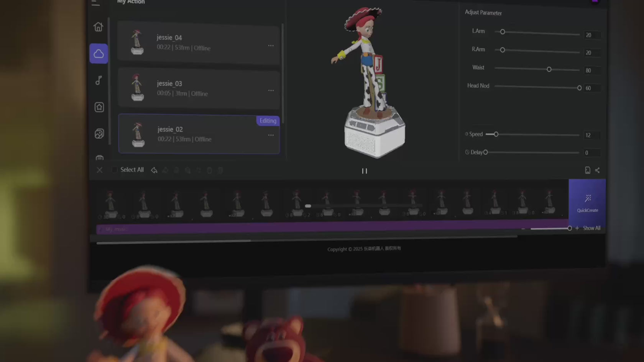Open the music note sidebar icon
Viewport: 644px width, 362px height.
(x=99, y=80)
